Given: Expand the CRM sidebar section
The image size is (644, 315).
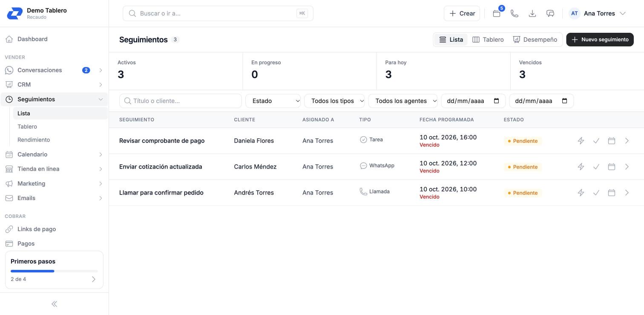Looking at the screenshot, I should pyautogui.click(x=101, y=85).
